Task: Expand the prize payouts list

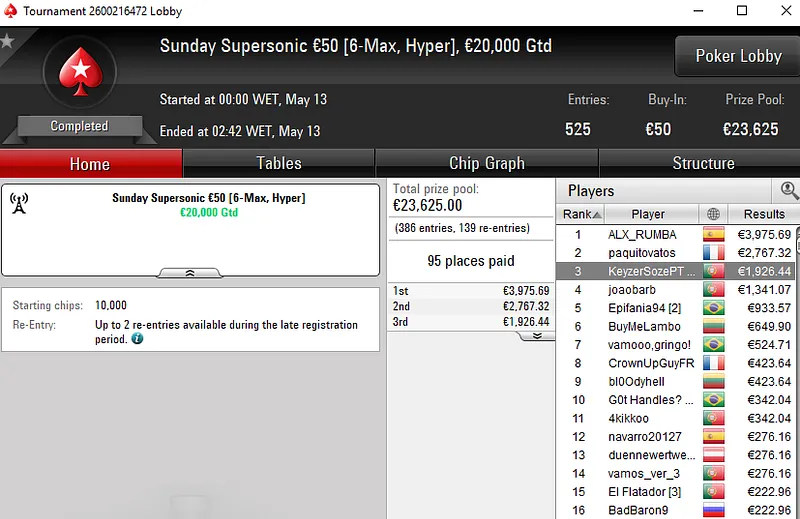Action: (536, 336)
